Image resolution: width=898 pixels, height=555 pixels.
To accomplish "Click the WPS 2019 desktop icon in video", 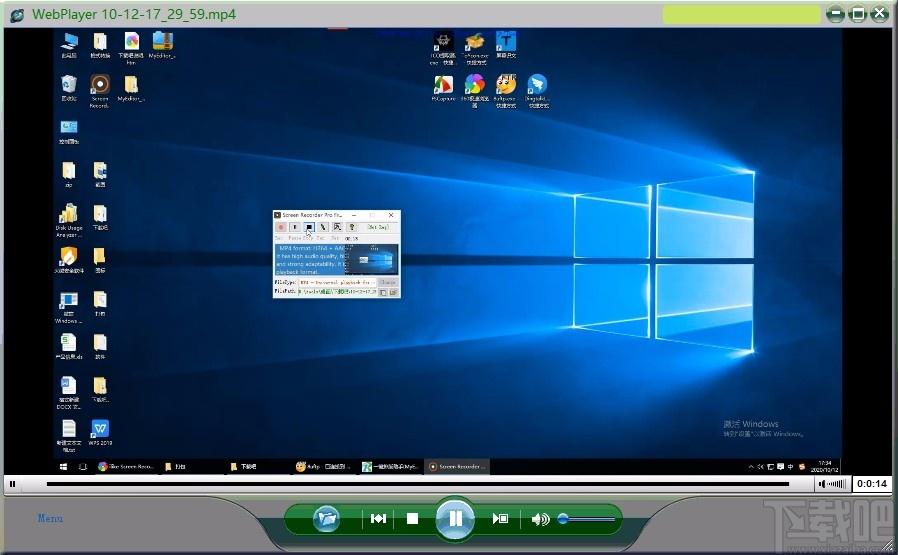I will pos(100,432).
